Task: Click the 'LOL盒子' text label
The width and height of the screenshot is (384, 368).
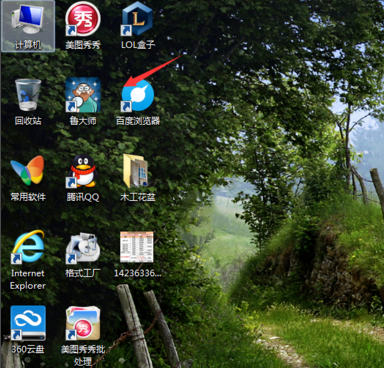Action: 138,44
